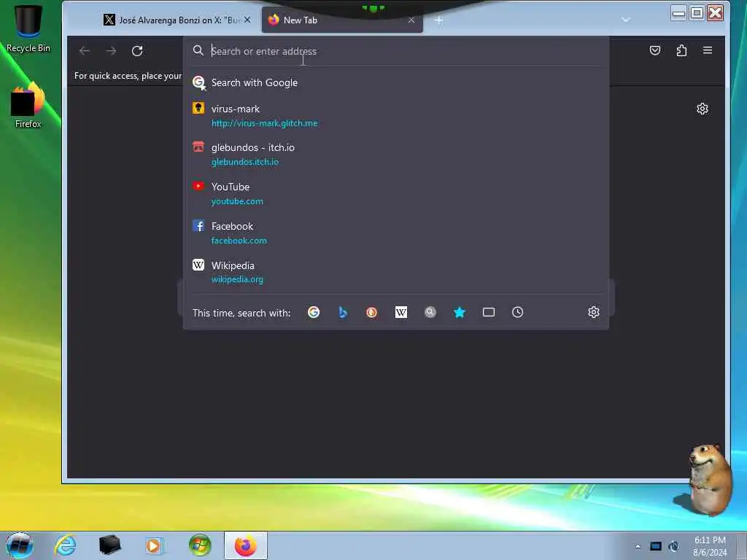
Task: Open the virus-mark suggestion
Action: [395, 116]
